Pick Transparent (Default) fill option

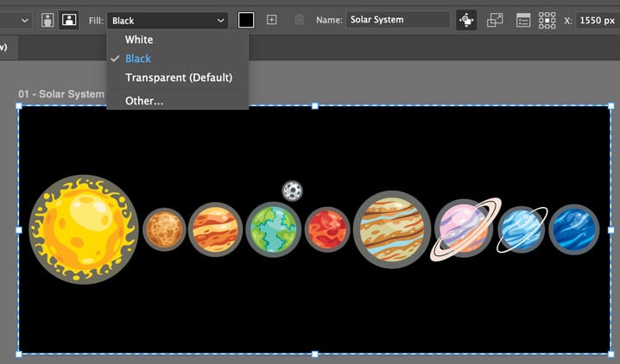pyautogui.click(x=178, y=78)
